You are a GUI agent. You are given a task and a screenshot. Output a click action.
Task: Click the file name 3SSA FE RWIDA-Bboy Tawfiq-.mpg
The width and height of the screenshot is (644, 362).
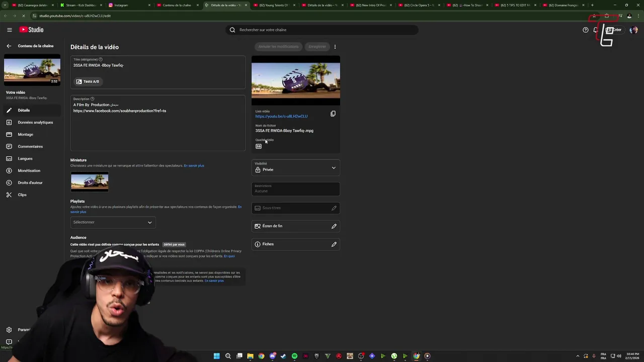(284, 131)
